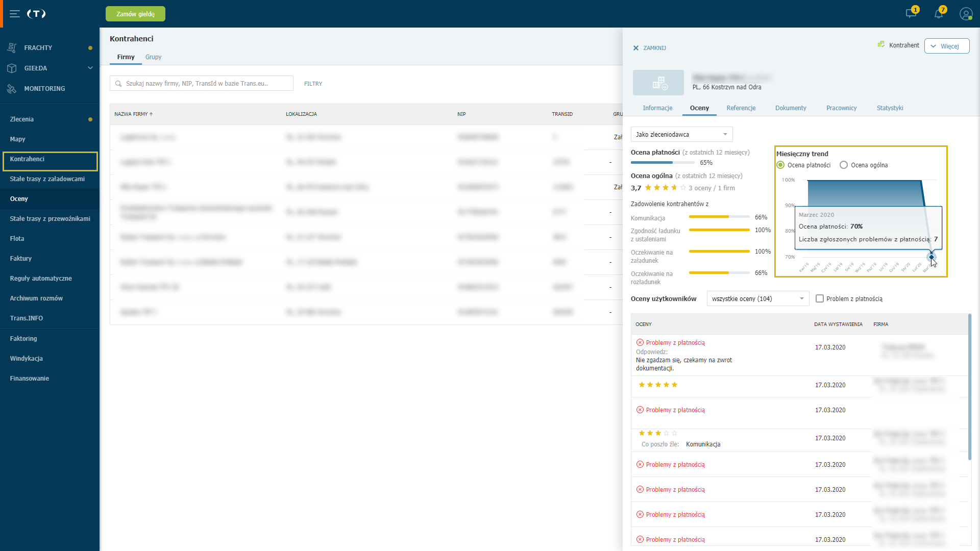
Task: Sort ratings by Data wystawienia header
Action: pos(838,324)
